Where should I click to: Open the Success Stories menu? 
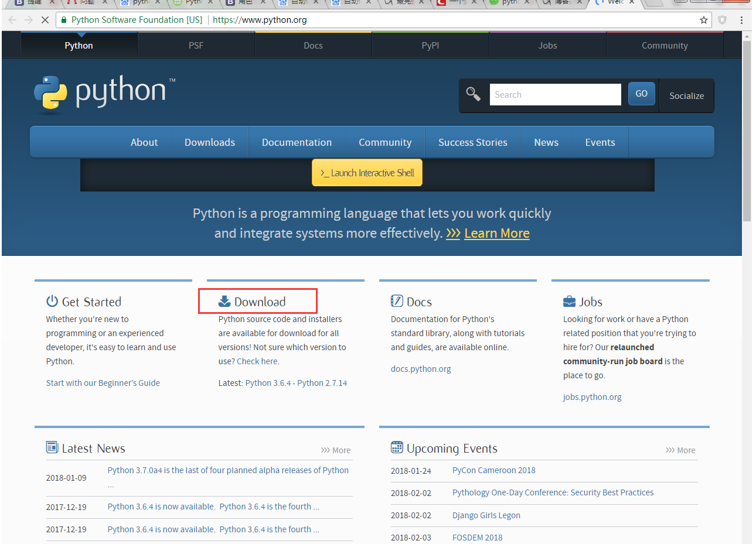(x=473, y=142)
